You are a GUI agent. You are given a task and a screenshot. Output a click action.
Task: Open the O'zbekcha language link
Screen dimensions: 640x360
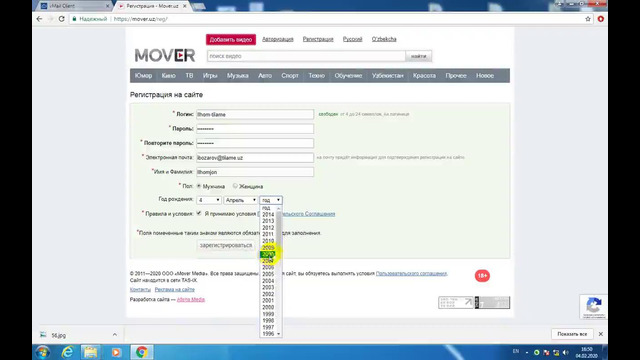(x=384, y=39)
